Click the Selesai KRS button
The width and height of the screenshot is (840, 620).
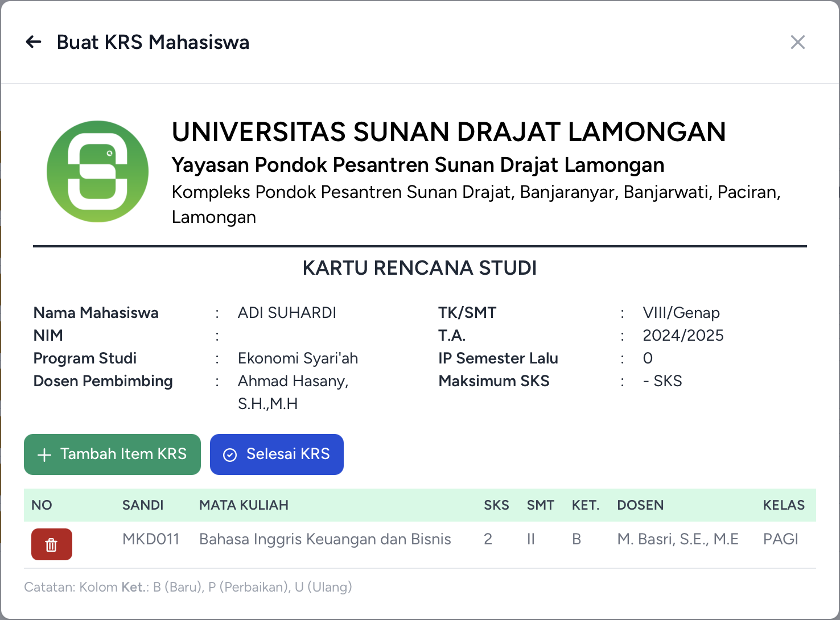point(277,454)
